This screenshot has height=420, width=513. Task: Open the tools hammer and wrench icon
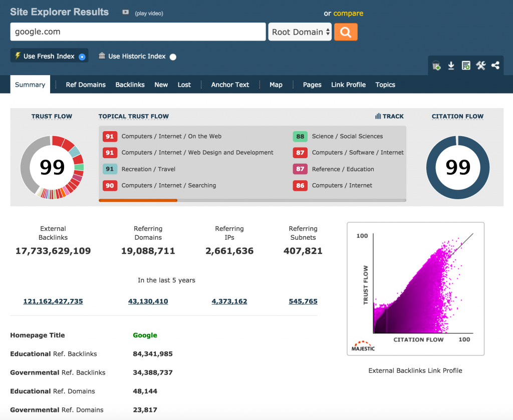[481, 66]
